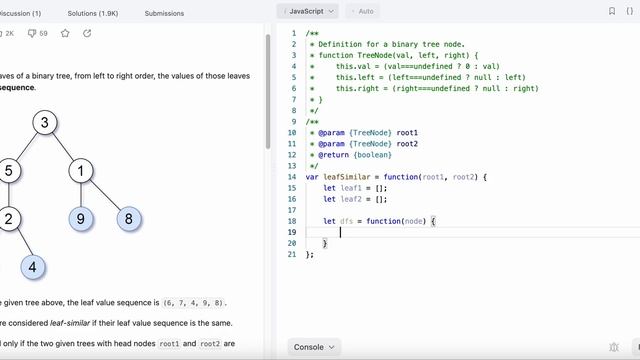The image size is (640, 360).
Task: Click the debug bug icon at bottom right
Action: (613, 347)
